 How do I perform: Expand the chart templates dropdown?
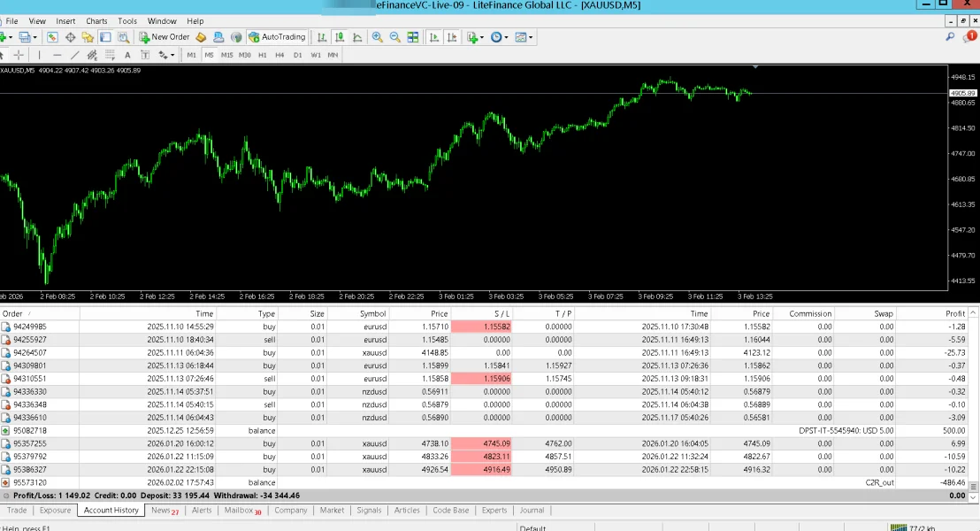(530, 38)
